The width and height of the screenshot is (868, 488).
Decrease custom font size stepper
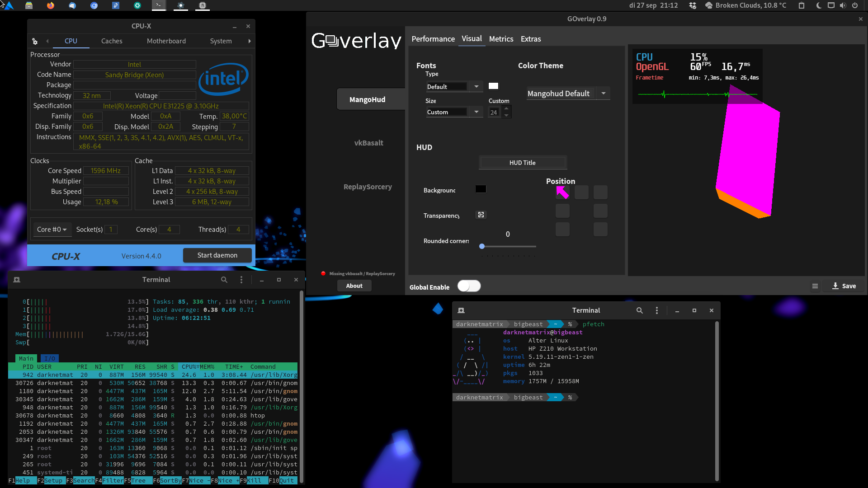coord(506,115)
